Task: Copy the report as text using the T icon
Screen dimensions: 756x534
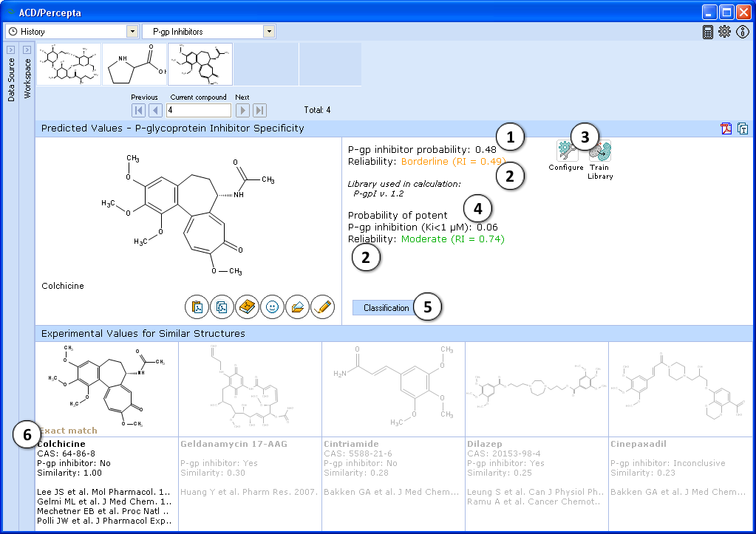Action: pos(743,129)
